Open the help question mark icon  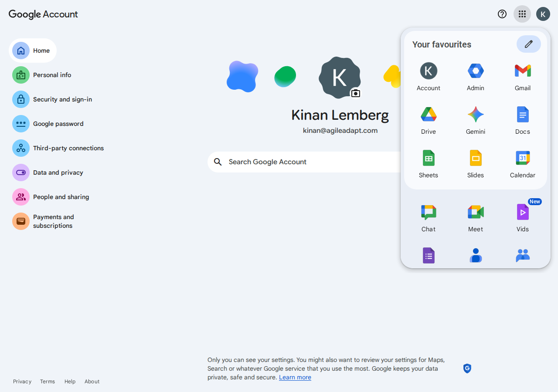click(x=502, y=14)
